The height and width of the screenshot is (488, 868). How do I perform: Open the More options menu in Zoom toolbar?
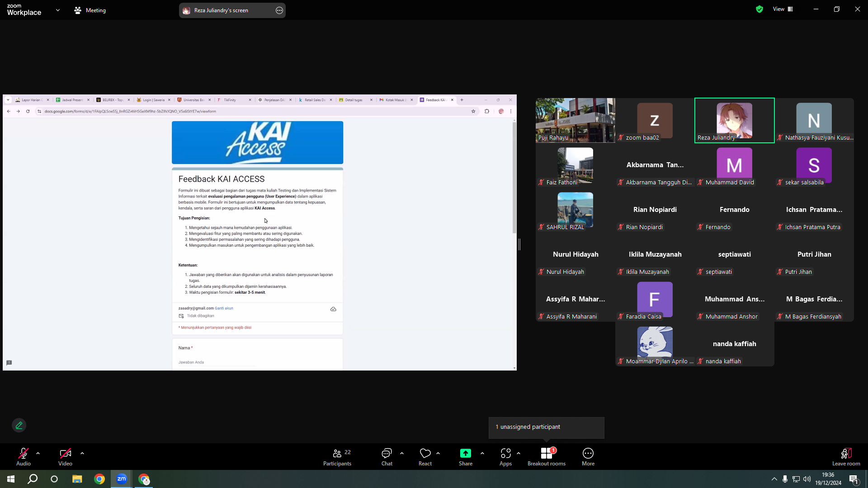tap(588, 457)
